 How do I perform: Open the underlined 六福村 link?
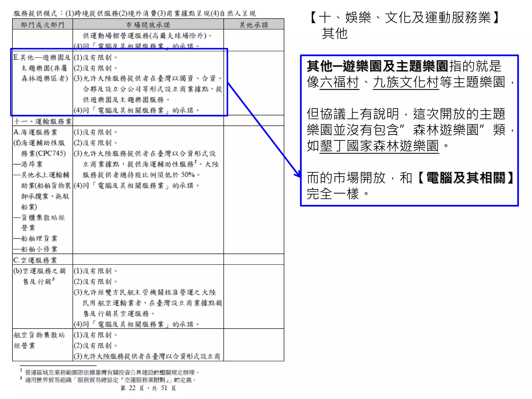(x=339, y=82)
